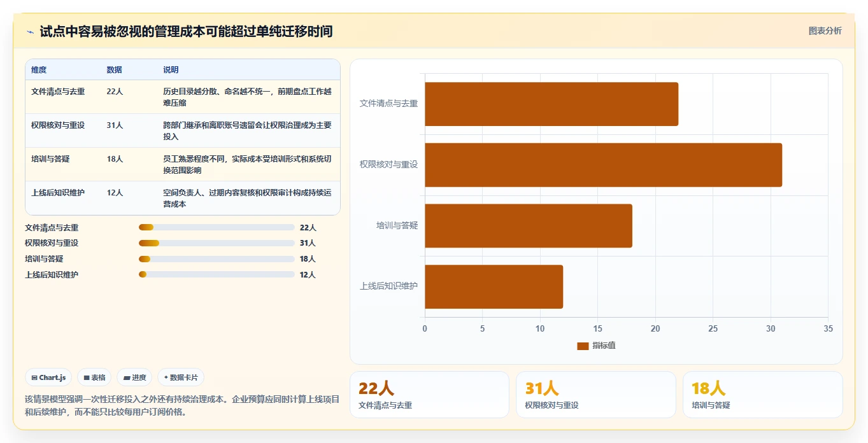Click the 12人 table value
The height and width of the screenshot is (443, 868).
115,193
